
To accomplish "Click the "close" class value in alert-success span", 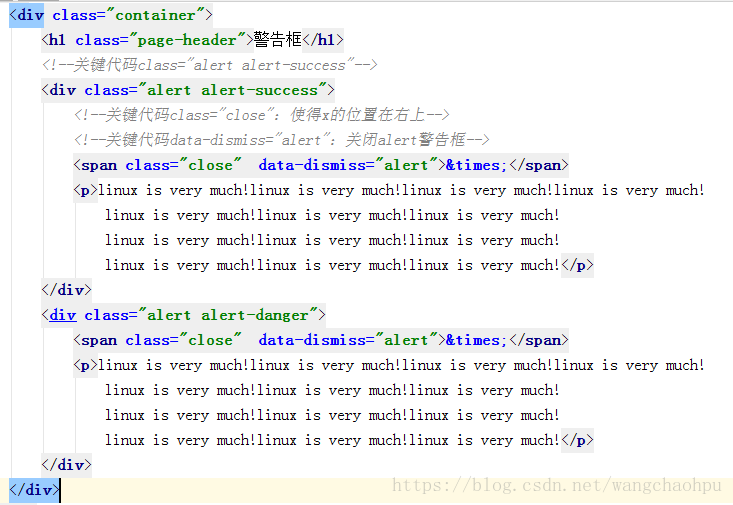I will coord(211,165).
